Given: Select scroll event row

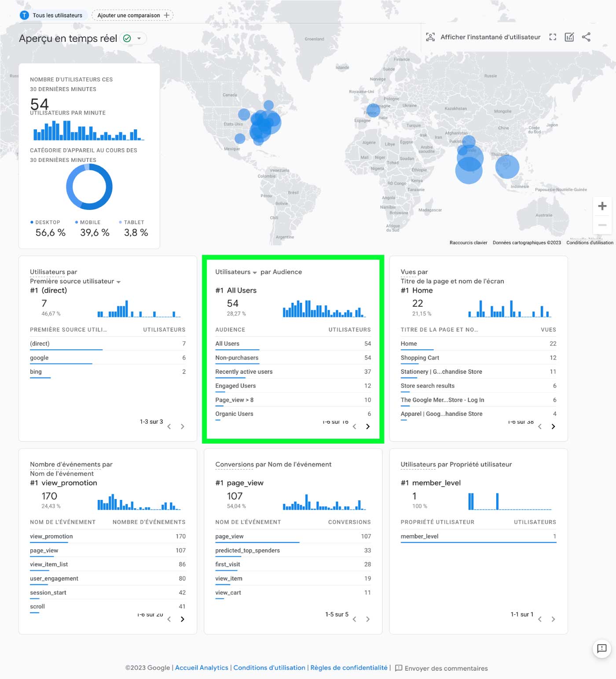Looking at the screenshot, I should click(x=108, y=607).
